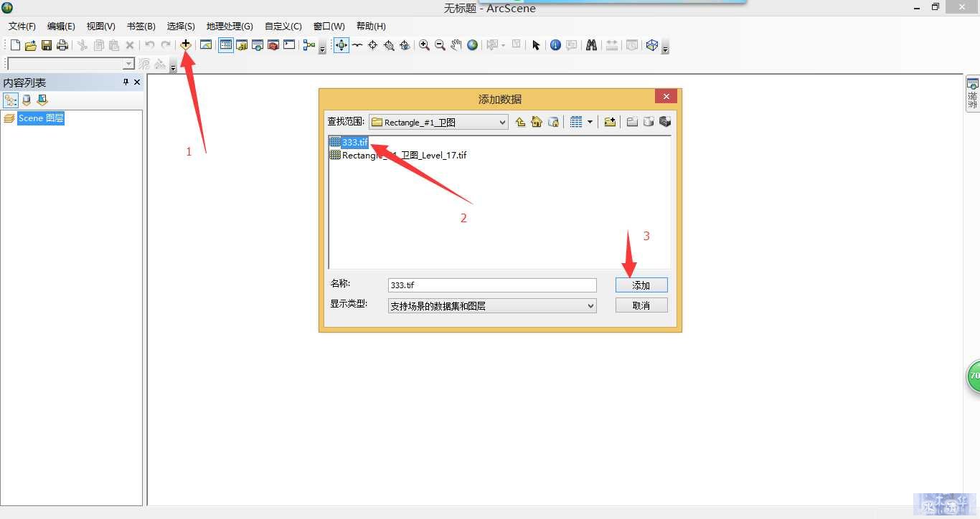Open the 书签(B) menu
The height and width of the screenshot is (519, 980).
[141, 26]
